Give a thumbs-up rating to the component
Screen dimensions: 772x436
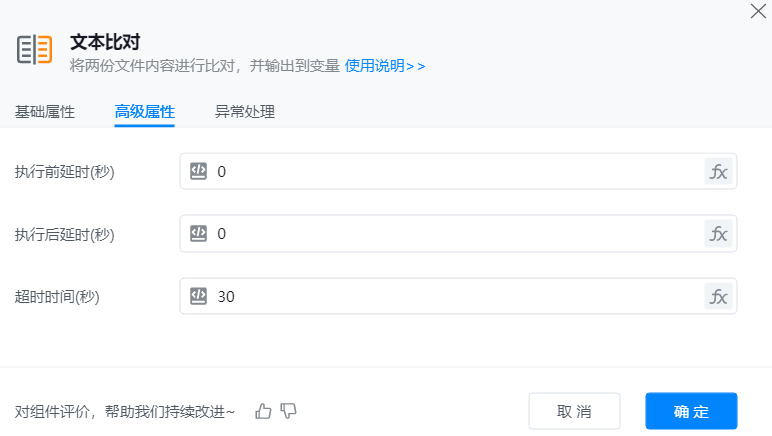(264, 411)
